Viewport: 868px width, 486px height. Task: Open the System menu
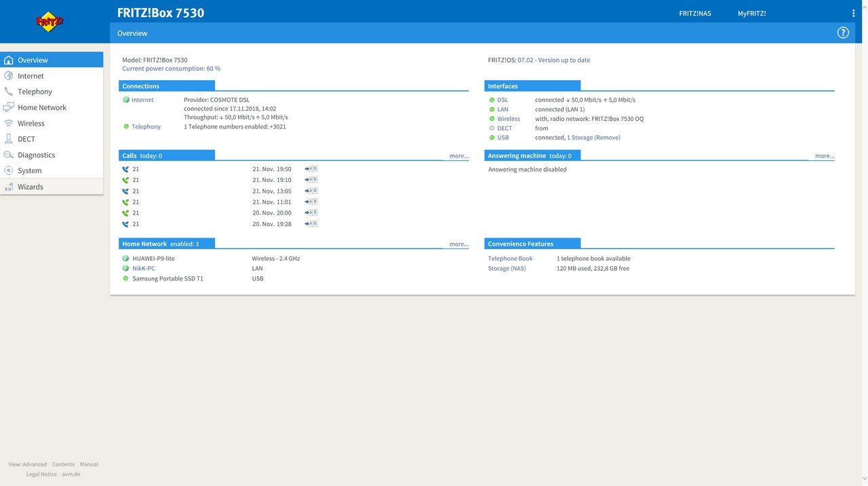coord(52,170)
